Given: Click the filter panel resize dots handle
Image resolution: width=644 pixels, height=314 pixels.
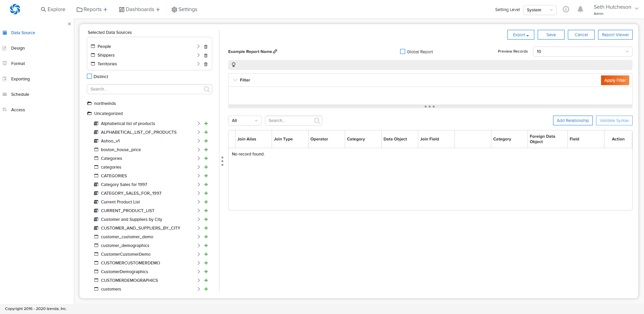Looking at the screenshot, I should coord(430,107).
